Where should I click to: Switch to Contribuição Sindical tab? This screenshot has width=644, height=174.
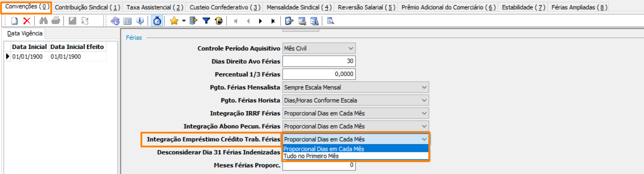[x=88, y=7]
